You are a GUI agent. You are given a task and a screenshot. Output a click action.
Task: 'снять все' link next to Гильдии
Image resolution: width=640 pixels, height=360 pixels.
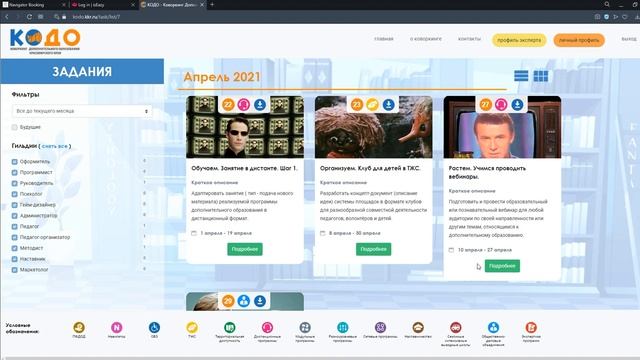pos(55,146)
